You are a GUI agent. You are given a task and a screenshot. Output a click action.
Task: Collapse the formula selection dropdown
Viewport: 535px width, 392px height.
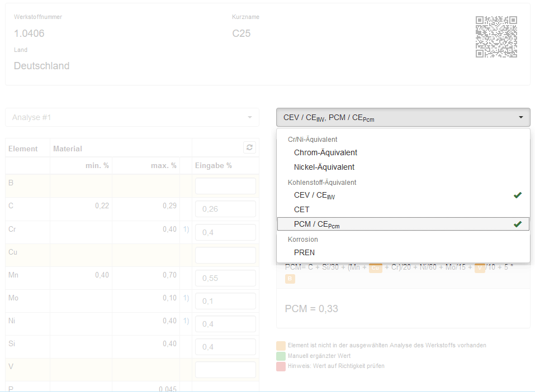coord(403,117)
